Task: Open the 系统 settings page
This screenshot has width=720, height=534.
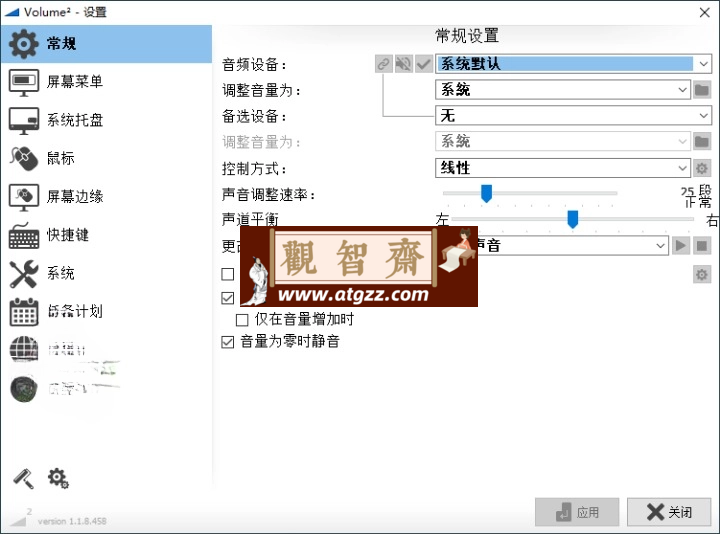Action: click(106, 273)
